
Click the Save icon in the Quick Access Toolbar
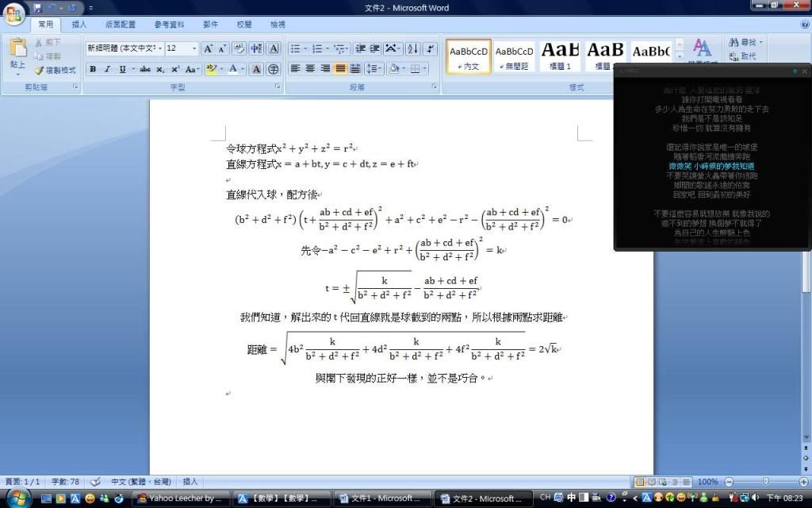(38, 8)
